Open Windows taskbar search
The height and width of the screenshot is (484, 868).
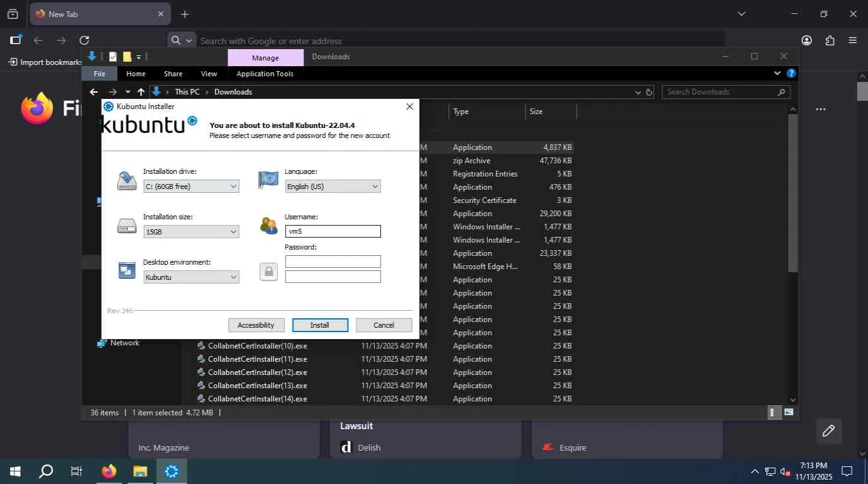[46, 471]
